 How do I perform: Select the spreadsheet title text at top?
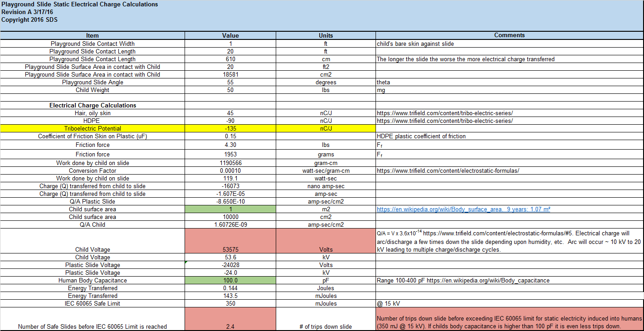(80, 5)
